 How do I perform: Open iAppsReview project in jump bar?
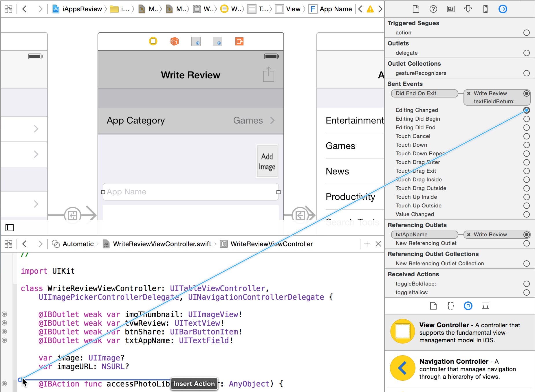click(x=77, y=9)
